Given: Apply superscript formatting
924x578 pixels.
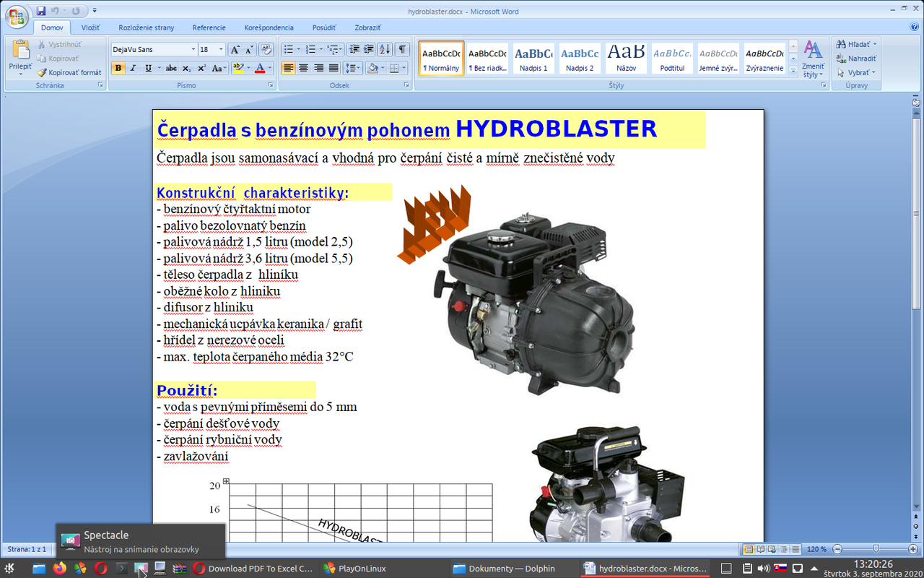Looking at the screenshot, I should [201, 69].
